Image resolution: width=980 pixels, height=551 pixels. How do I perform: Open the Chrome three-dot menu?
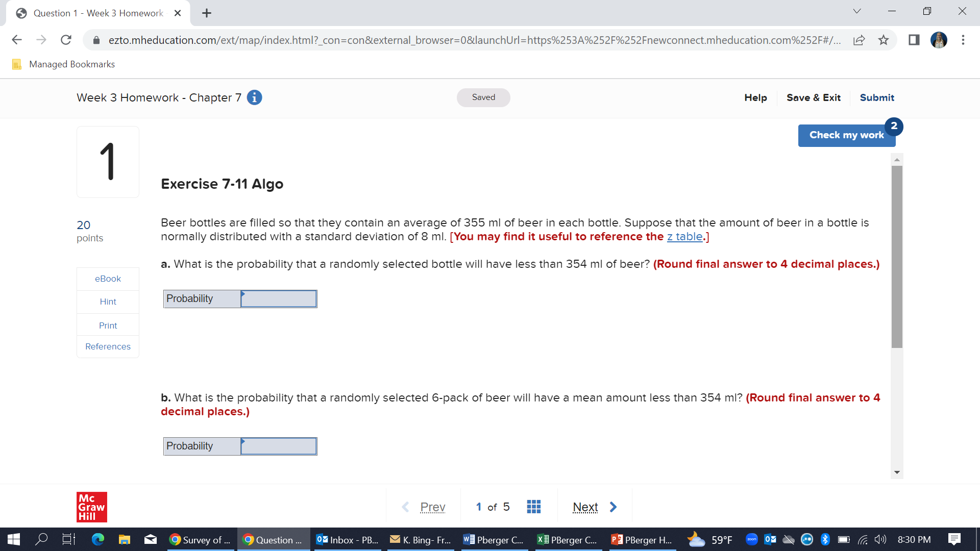point(963,40)
